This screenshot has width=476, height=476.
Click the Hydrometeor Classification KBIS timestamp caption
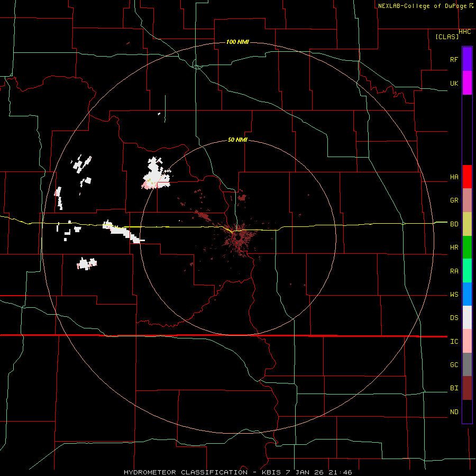pos(237,472)
